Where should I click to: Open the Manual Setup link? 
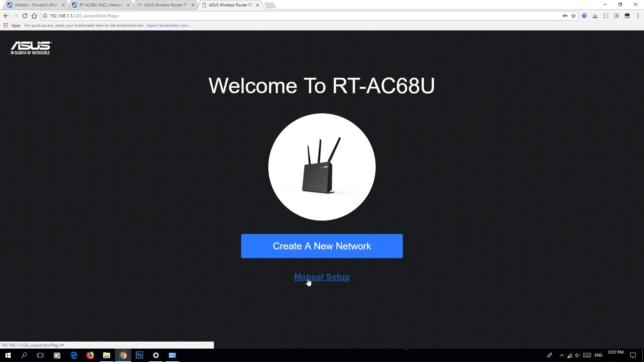pyautogui.click(x=322, y=277)
